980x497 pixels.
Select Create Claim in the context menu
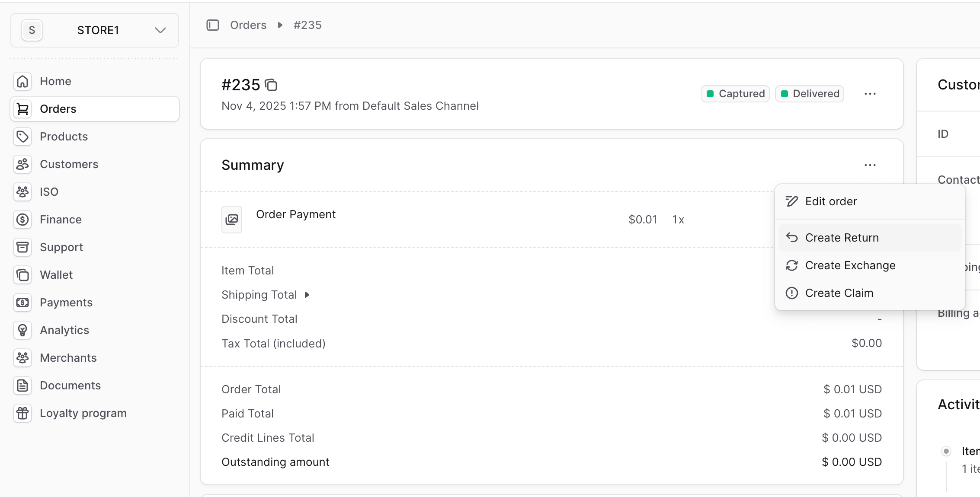(x=839, y=293)
